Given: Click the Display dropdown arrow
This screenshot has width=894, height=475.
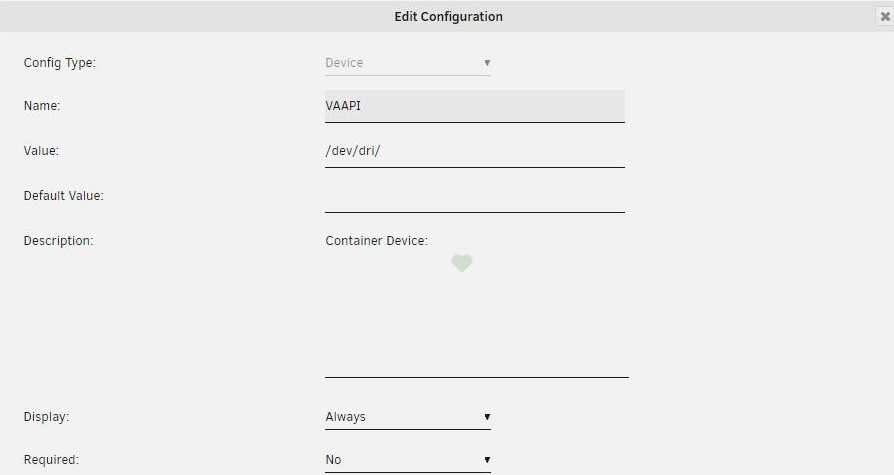Looking at the screenshot, I should [x=487, y=417].
